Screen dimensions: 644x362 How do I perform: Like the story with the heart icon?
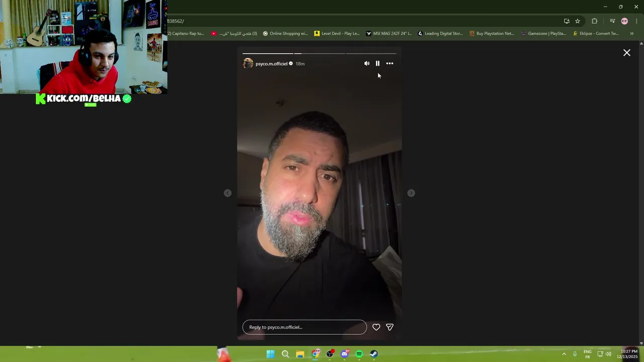pos(376,327)
